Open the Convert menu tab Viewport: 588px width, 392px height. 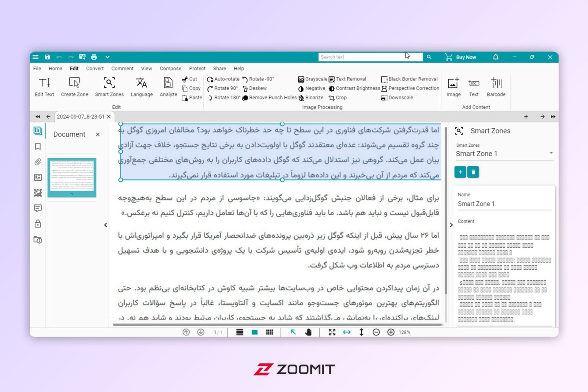coord(94,68)
